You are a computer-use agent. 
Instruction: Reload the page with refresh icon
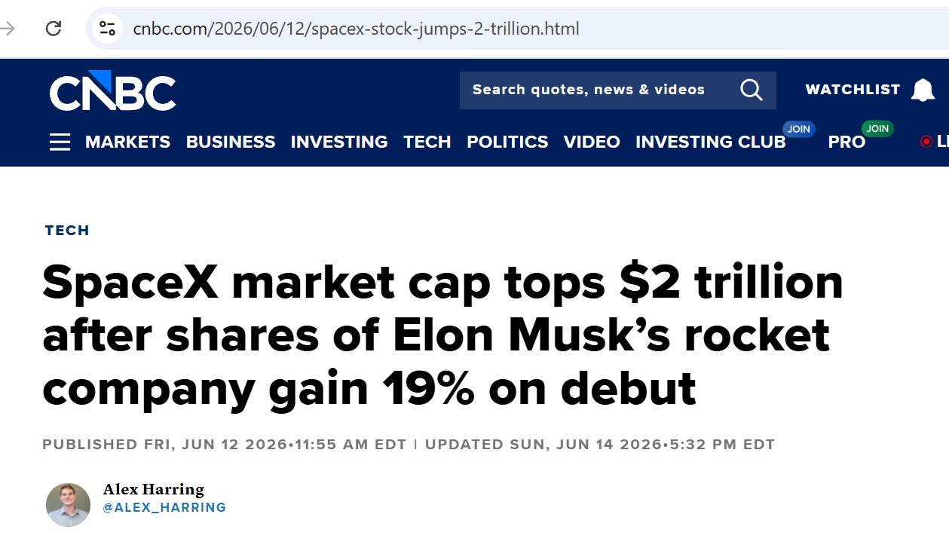tap(53, 29)
